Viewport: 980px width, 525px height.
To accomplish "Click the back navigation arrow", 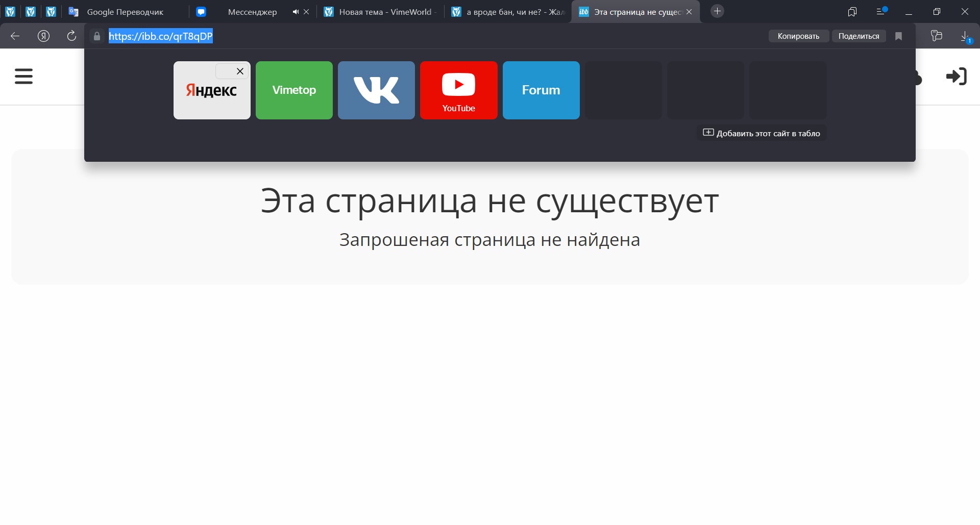I will tap(15, 36).
